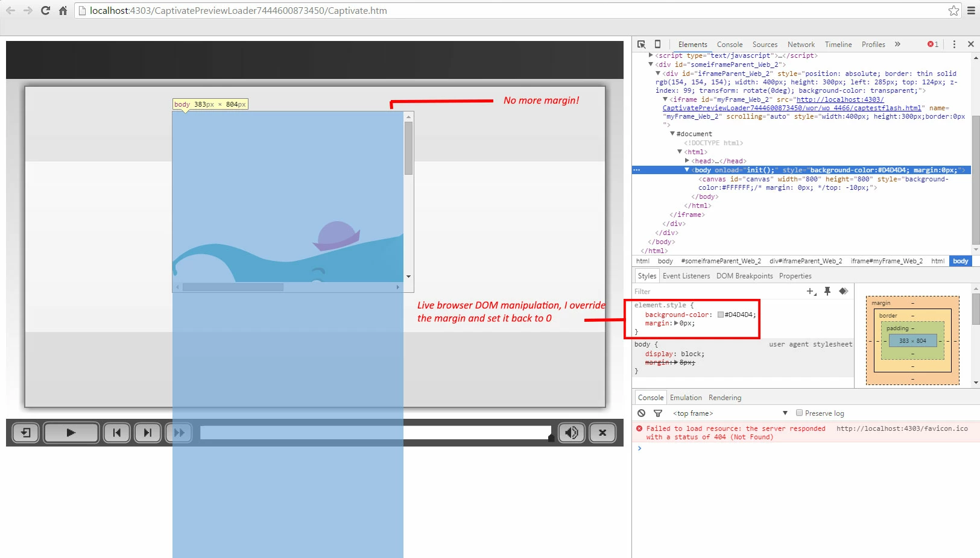
Task: Select the html breadcrumb at the start
Action: [x=643, y=261]
